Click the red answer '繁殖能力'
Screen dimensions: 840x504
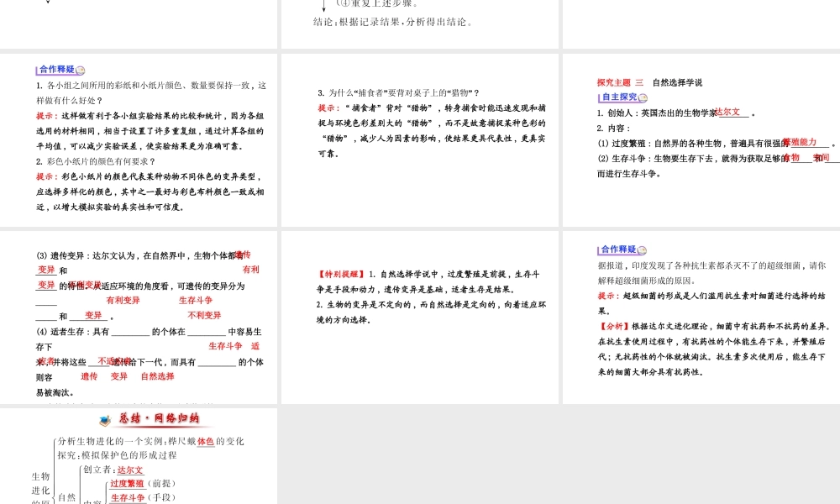pos(800,142)
